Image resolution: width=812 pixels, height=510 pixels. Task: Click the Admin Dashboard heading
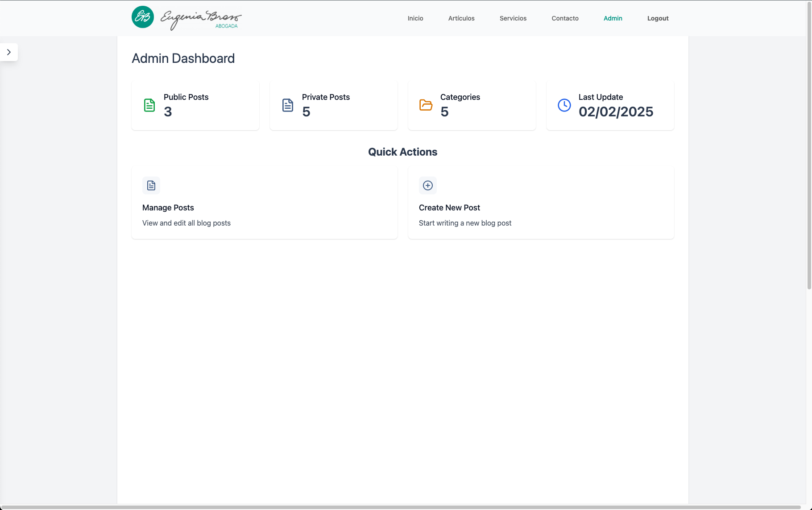pyautogui.click(x=183, y=58)
